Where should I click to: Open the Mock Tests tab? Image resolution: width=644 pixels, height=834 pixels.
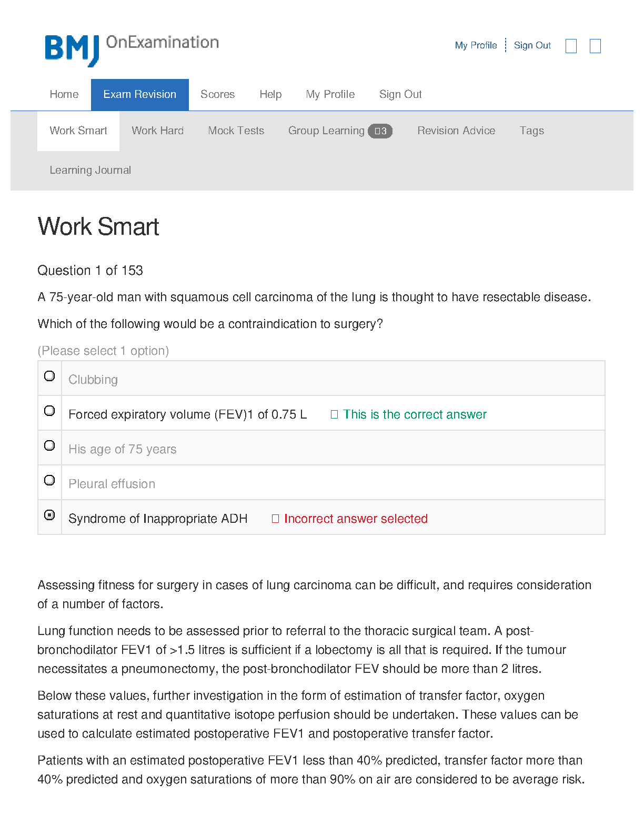pyautogui.click(x=236, y=131)
